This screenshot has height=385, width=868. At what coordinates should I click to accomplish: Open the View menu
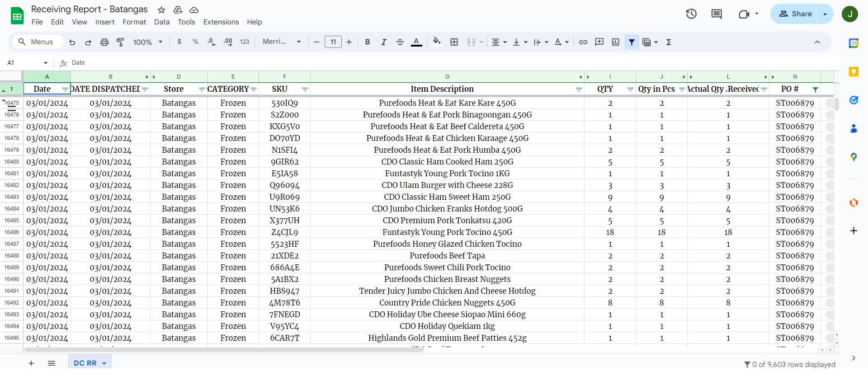click(x=80, y=22)
